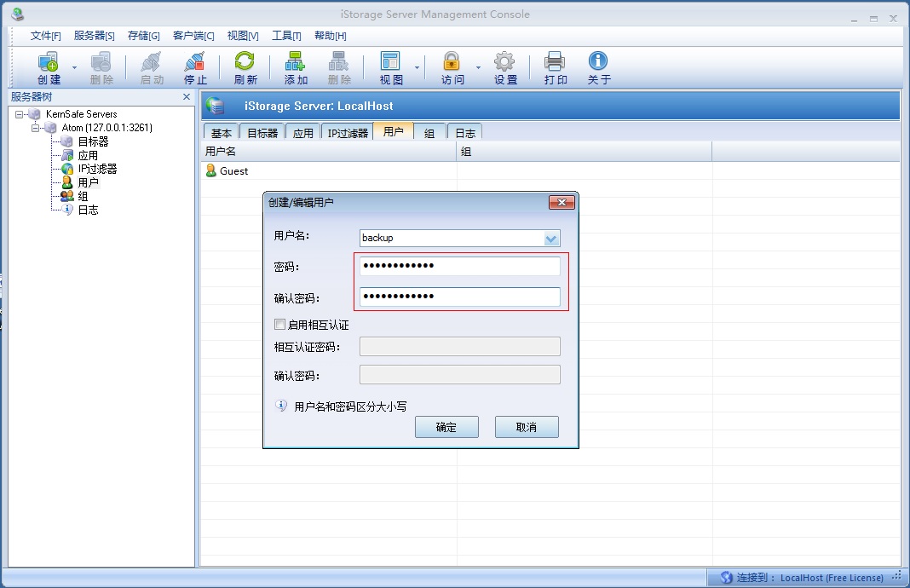The height and width of the screenshot is (588, 910).
Task: Select 日志 in the server tree
Action: point(88,210)
